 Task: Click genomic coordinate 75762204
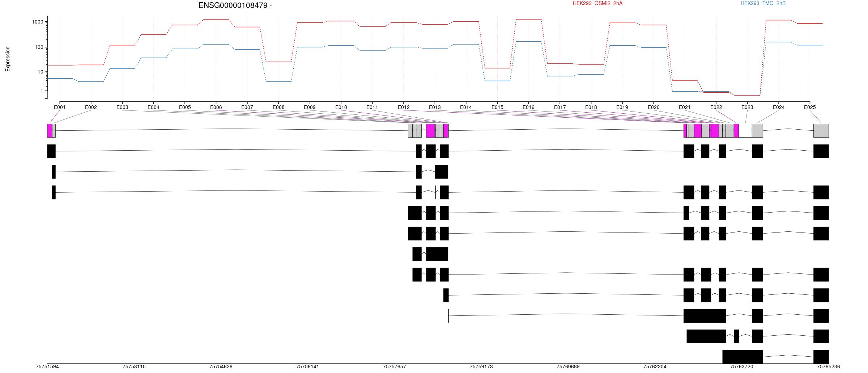655,366
